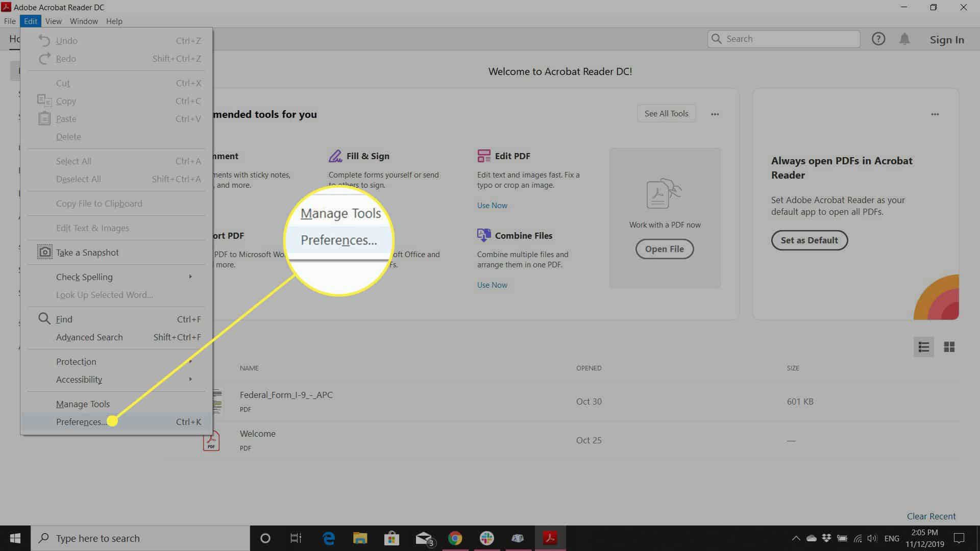Select the Welcome file name in recent list
This screenshot has height=551, width=980.
pyautogui.click(x=257, y=433)
